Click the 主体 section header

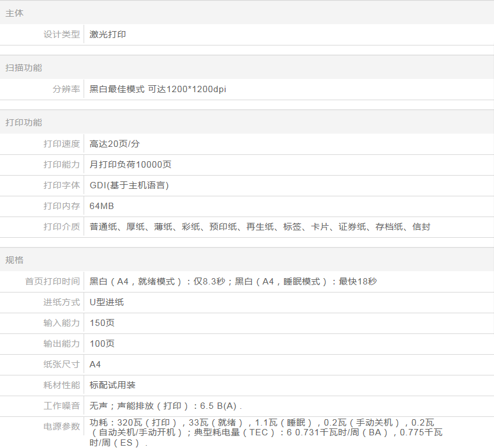coord(14,13)
